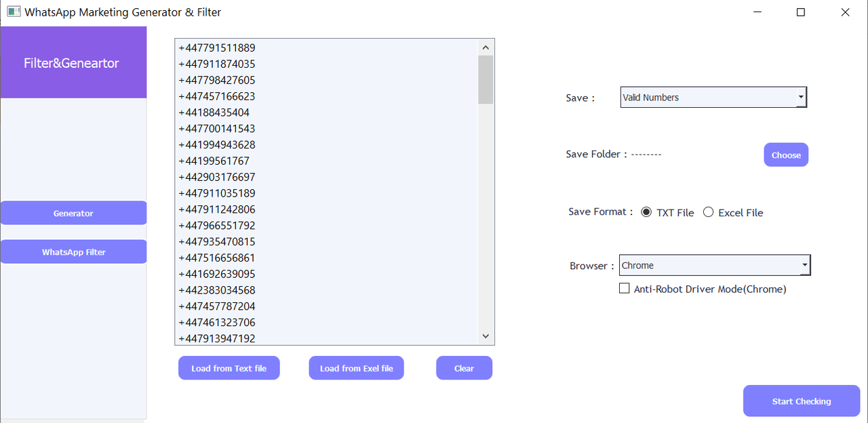Screen dimensions: 868x423
Task: Choose the save folder
Action: [x=786, y=155]
